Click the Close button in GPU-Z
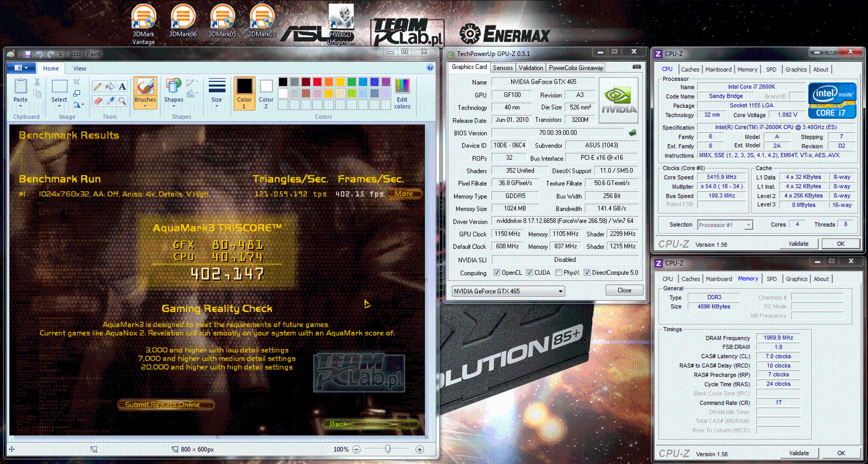The image size is (868, 464). 624,291
